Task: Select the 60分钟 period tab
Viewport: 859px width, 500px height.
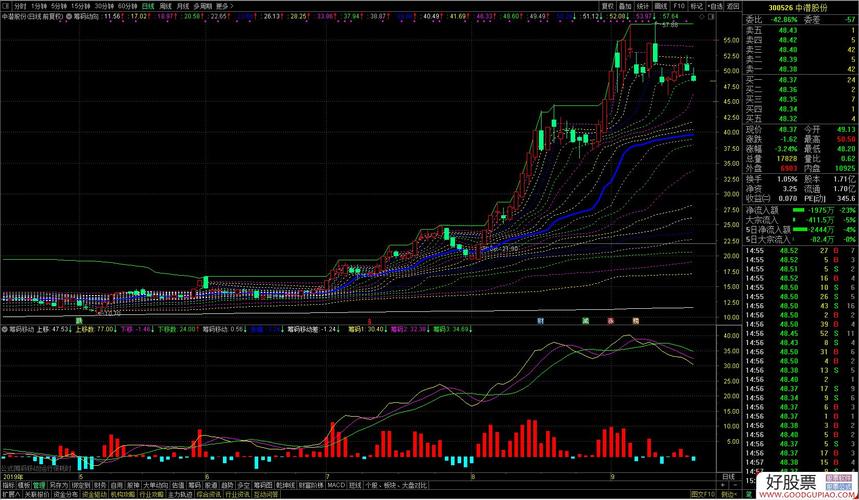Action: point(127,6)
